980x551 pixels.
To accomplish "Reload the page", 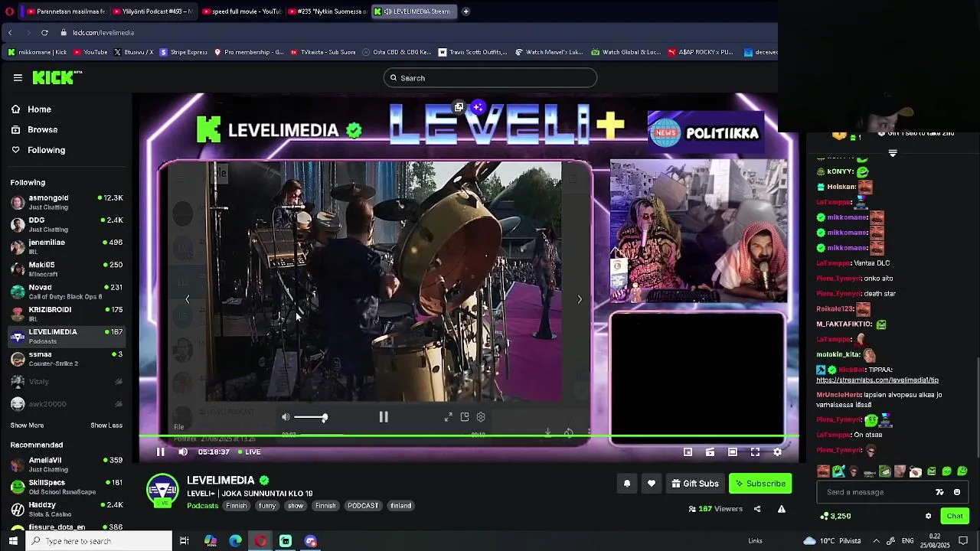I will [x=44, y=33].
